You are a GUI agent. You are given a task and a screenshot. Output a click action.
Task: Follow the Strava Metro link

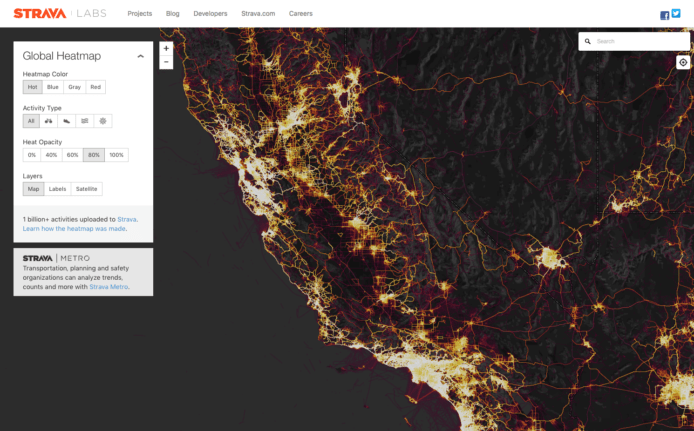(x=108, y=287)
